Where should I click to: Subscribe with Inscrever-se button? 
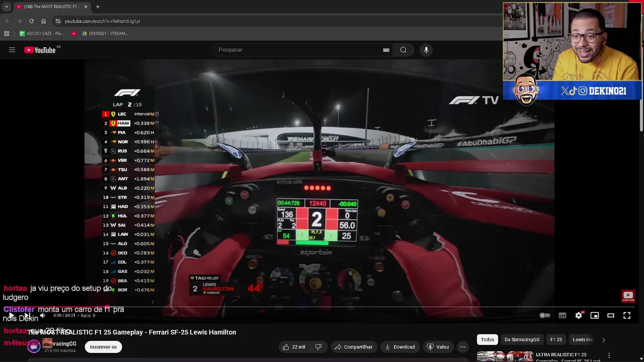(103, 347)
